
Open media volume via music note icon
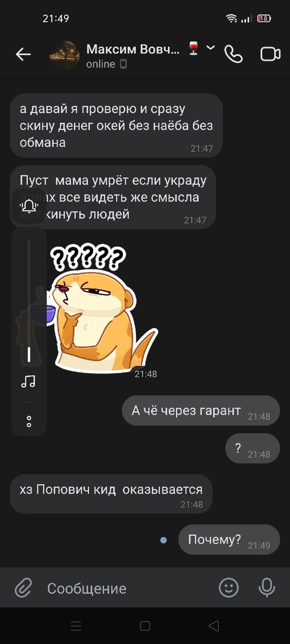point(28,382)
